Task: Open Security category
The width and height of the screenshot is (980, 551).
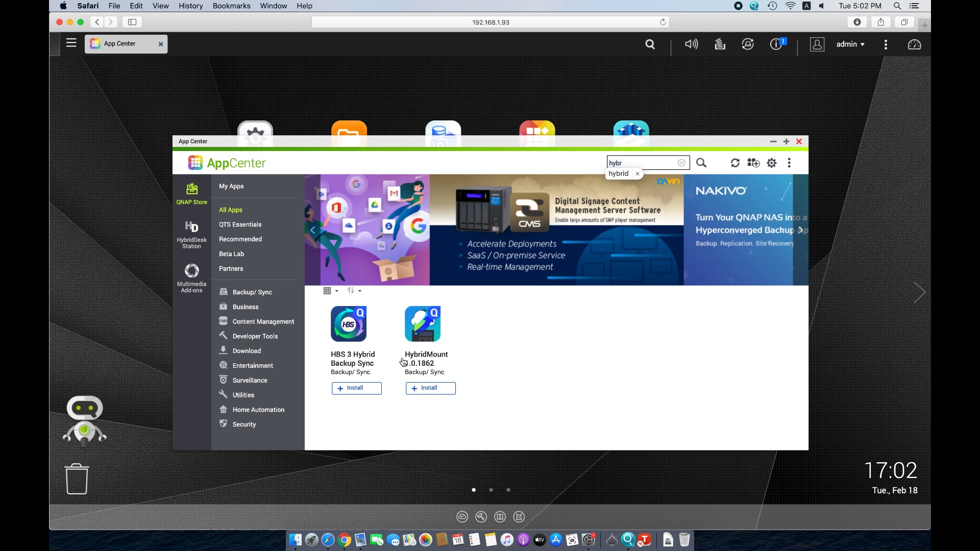Action: click(x=237, y=424)
